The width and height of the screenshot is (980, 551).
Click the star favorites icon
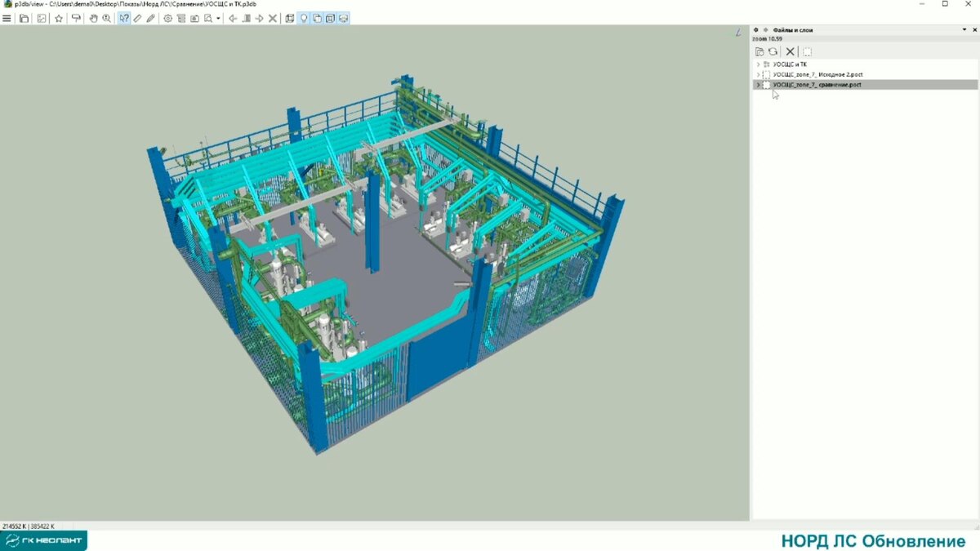[x=59, y=18]
